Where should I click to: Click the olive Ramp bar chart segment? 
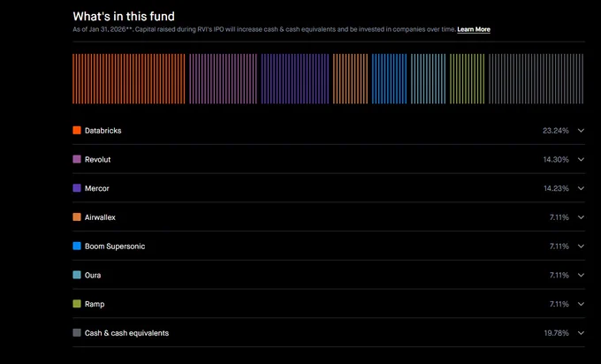(x=468, y=79)
